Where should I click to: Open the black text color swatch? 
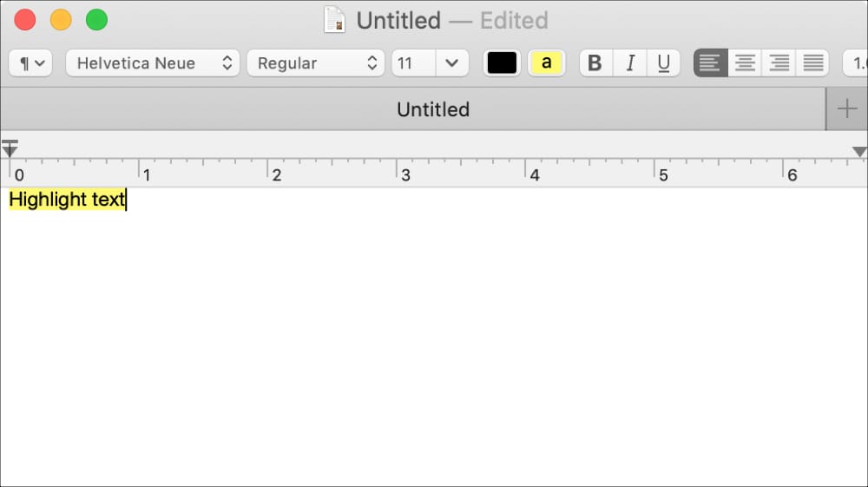click(502, 63)
